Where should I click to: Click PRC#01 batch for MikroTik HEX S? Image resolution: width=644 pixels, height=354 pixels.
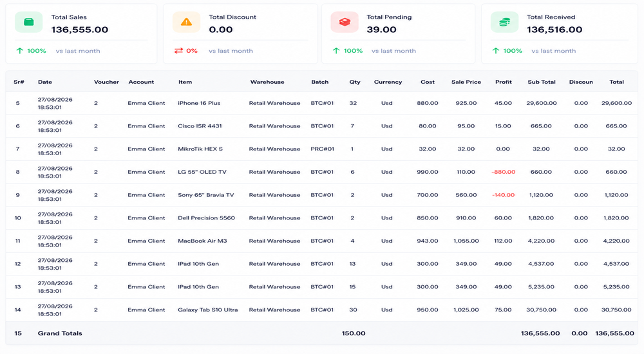(x=323, y=149)
